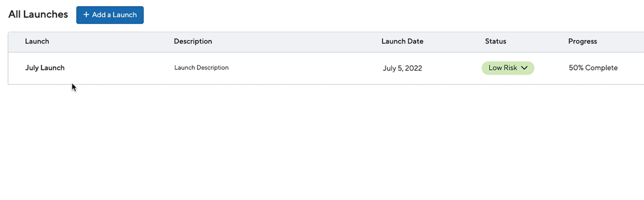Click the 50% Complete progress value
The width and height of the screenshot is (644, 200).
593,68
